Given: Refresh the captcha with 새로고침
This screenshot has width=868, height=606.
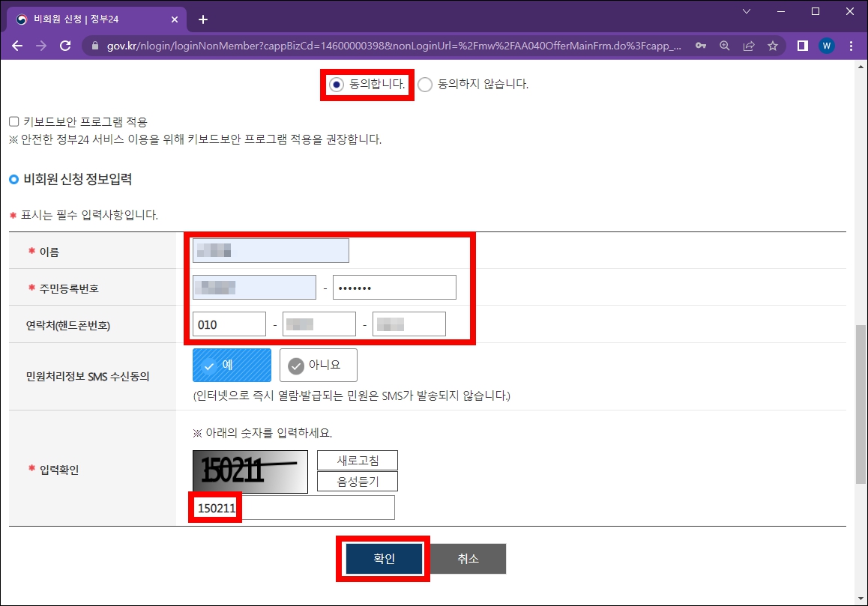Looking at the screenshot, I should click(357, 459).
